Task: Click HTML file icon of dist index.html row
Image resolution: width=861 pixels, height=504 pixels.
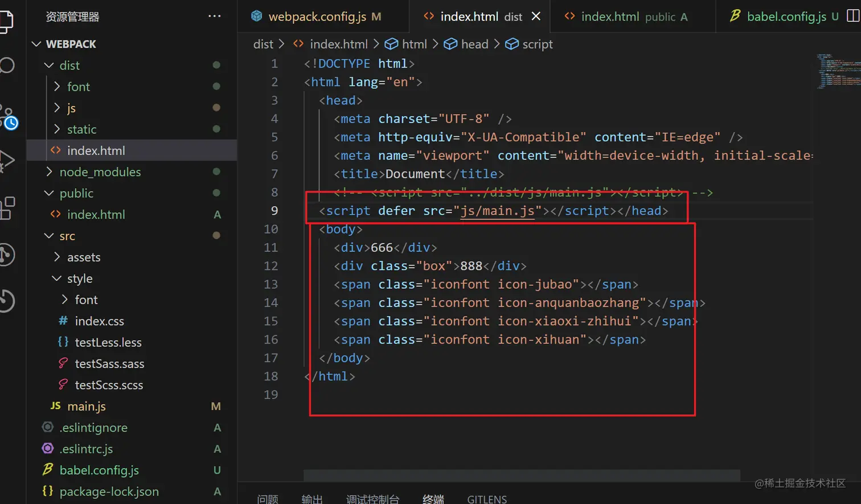Action: [56, 150]
